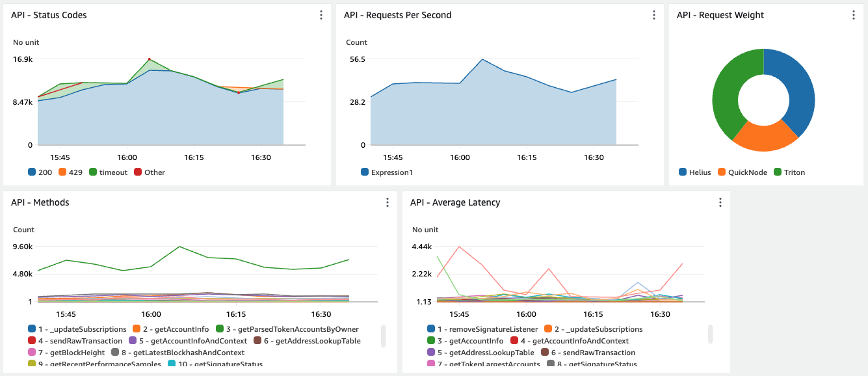Toggle the 429 legend series
Image resolution: width=868 pixels, height=376 pixels.
(72, 172)
